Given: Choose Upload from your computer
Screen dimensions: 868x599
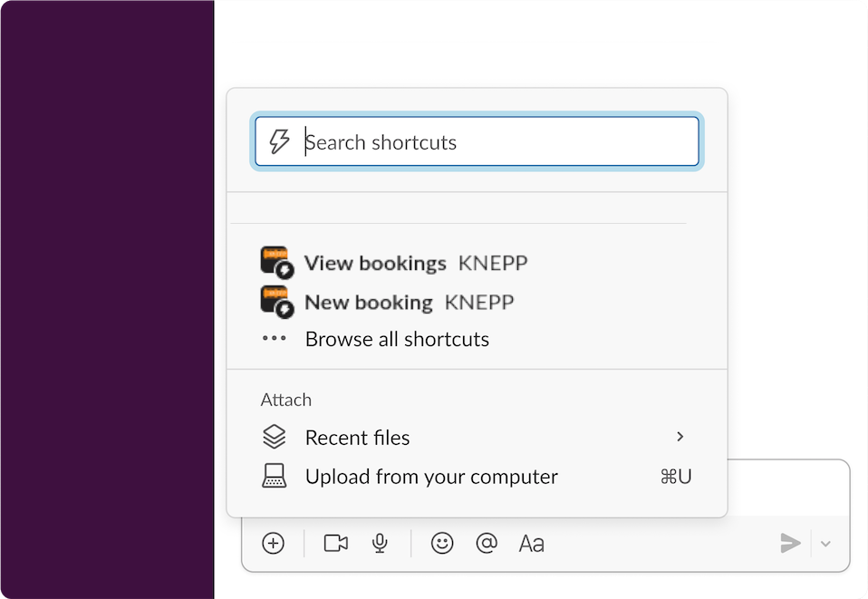Looking at the screenshot, I should [431, 477].
